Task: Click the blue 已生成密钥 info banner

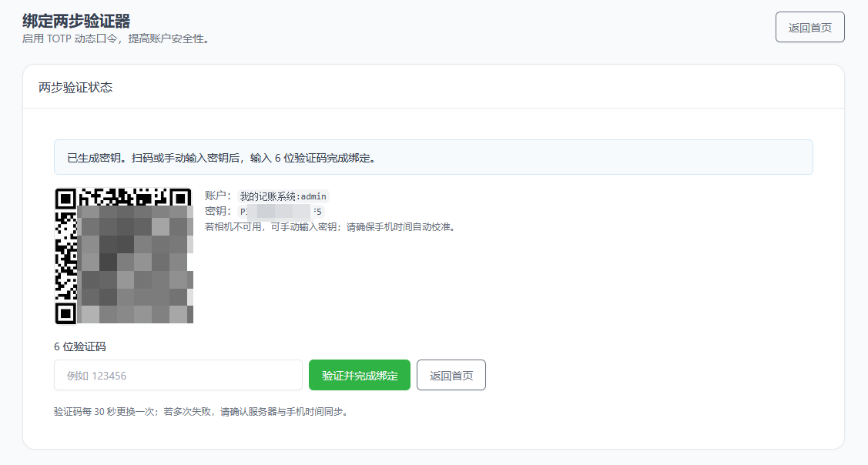Action: (x=433, y=158)
